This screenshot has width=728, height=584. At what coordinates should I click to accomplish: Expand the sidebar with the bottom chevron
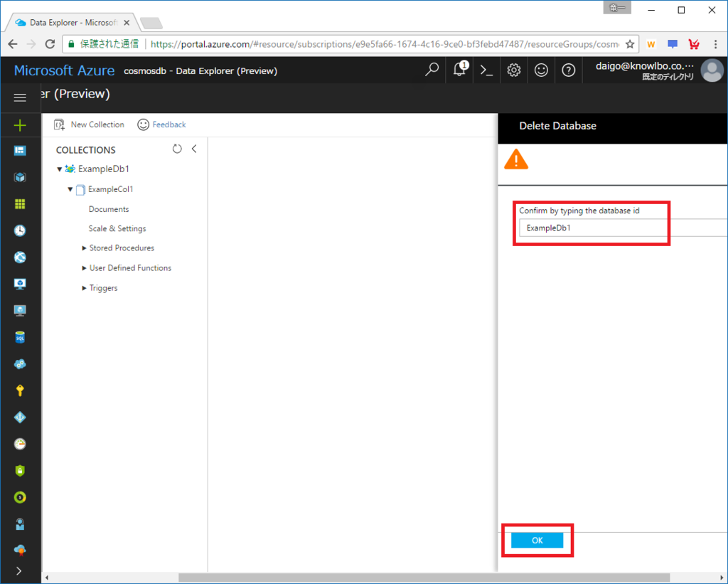point(19,571)
